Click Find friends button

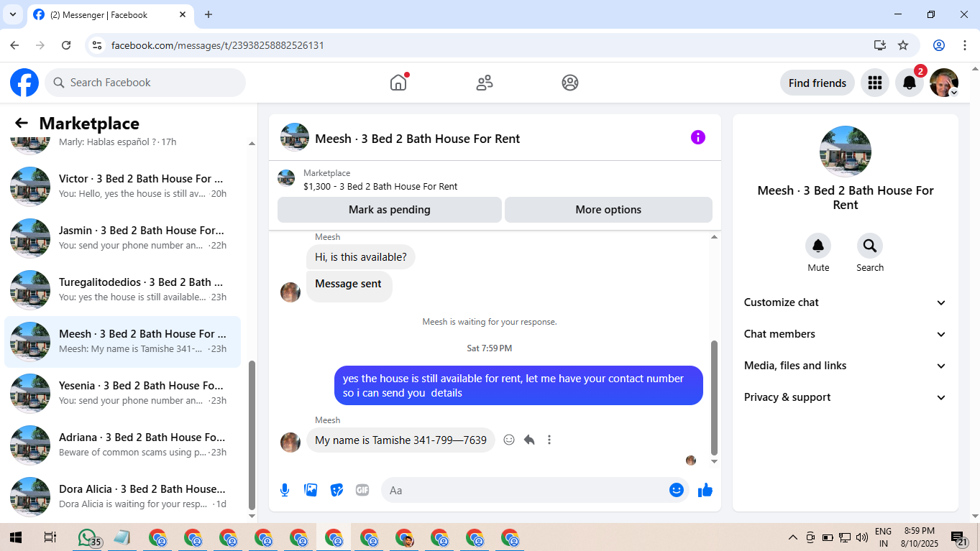coord(818,83)
